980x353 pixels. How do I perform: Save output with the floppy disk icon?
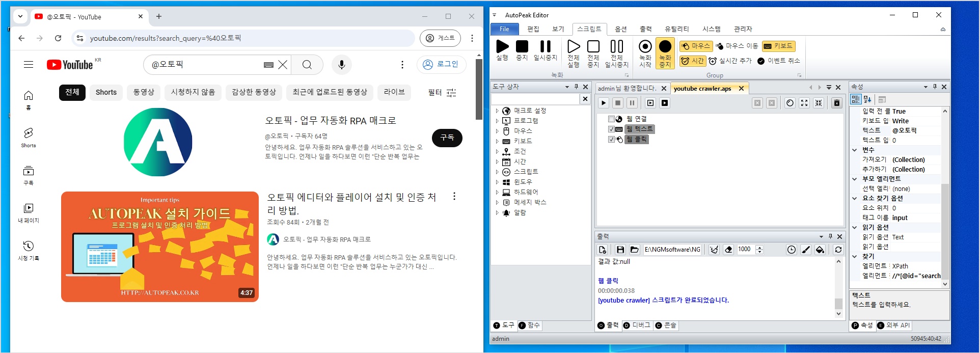pyautogui.click(x=620, y=250)
